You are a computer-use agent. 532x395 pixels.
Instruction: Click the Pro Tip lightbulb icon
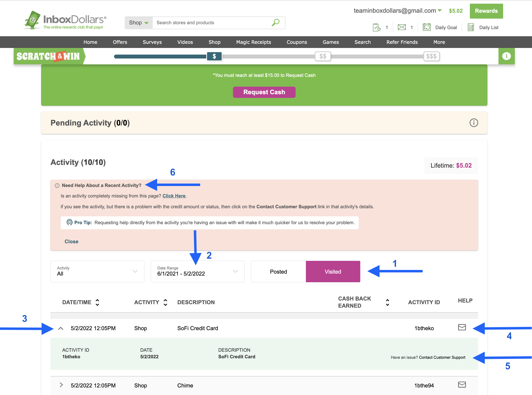[x=69, y=222]
